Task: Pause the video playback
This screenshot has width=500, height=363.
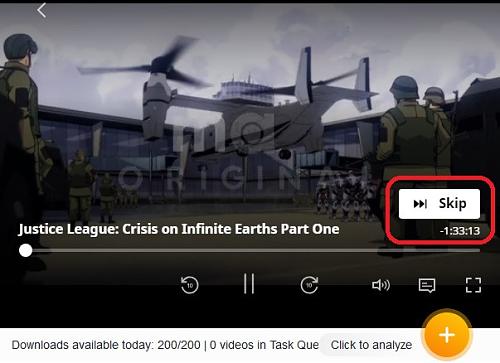Action: (249, 284)
